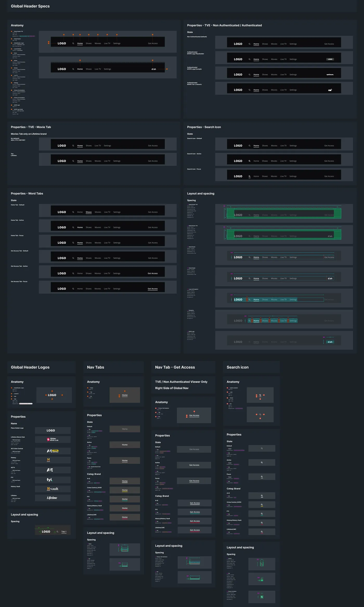Click the Focus state Get Access tile in Nav Tab panel
Screen dimensions: 364x607
[x=194, y=481]
